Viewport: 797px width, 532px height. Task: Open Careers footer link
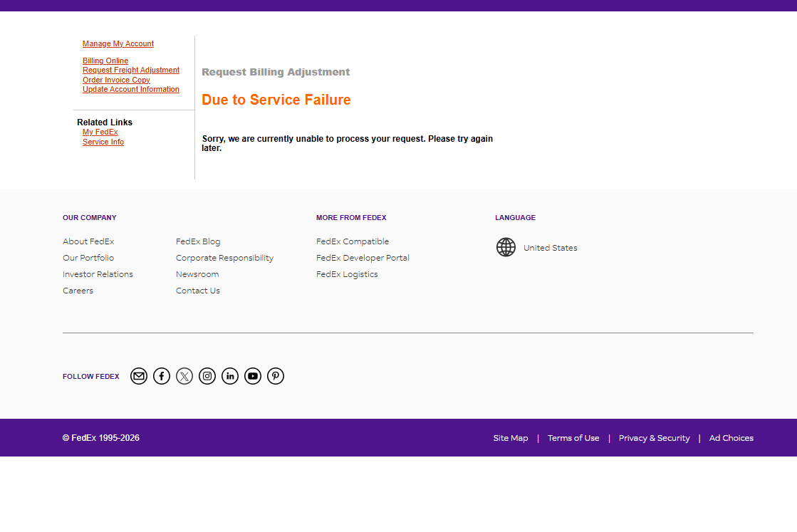point(78,291)
